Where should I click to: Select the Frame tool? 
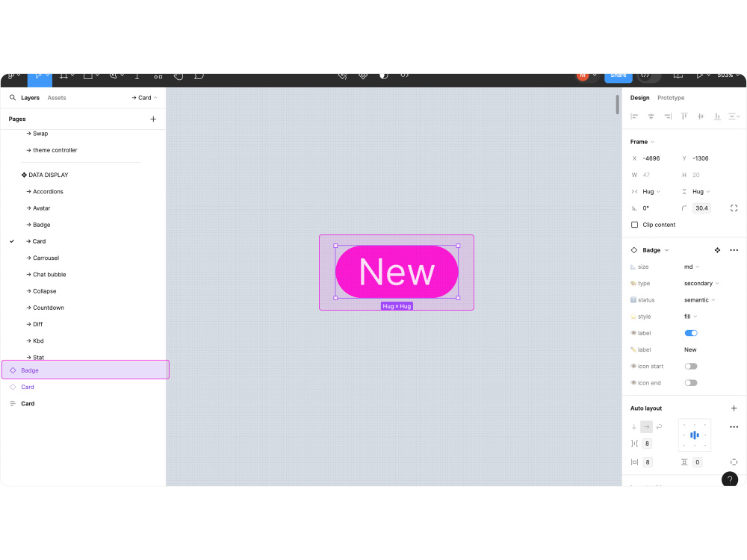(x=63, y=76)
